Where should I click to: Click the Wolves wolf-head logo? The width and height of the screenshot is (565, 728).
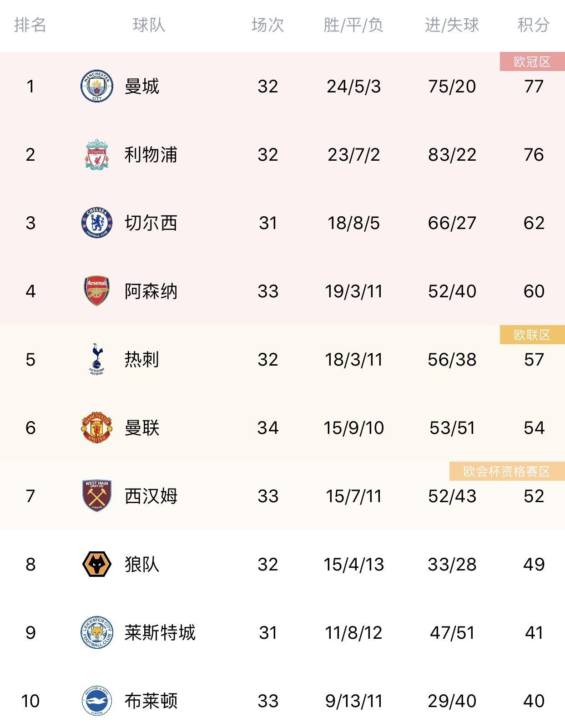coord(96,564)
